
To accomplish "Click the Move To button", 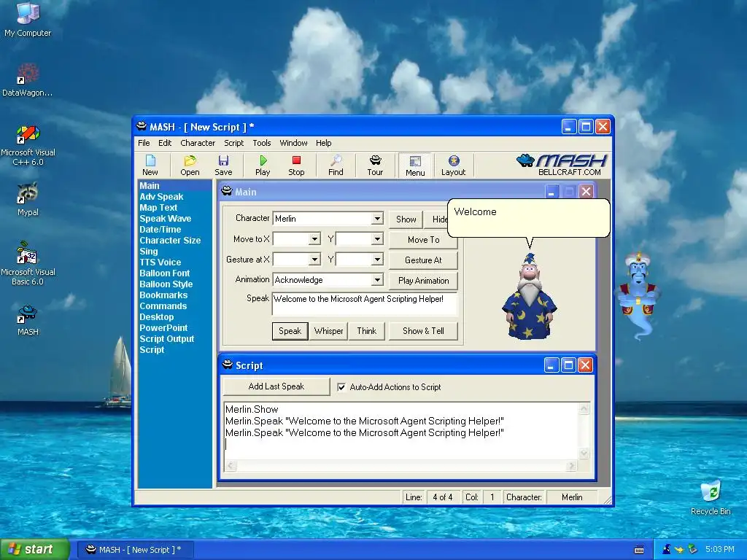I will pos(423,239).
